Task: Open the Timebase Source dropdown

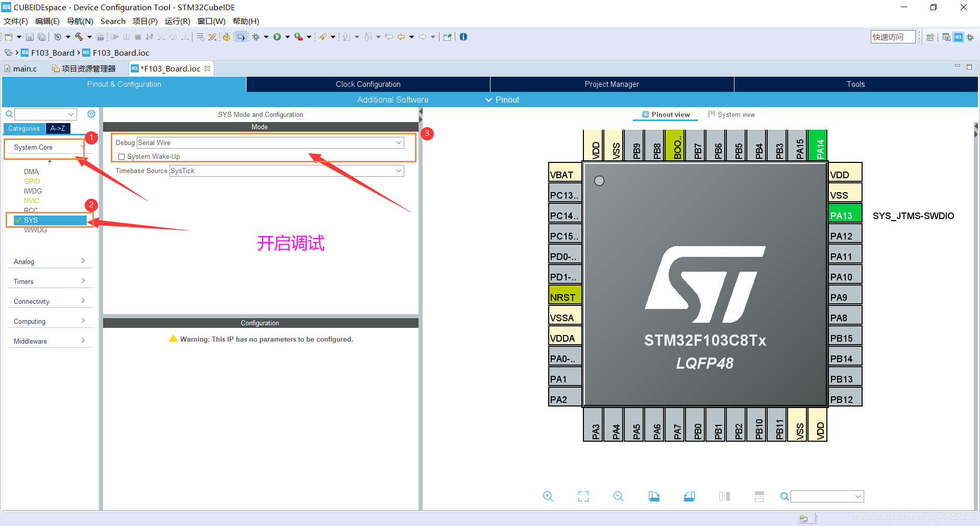Action: pyautogui.click(x=286, y=171)
